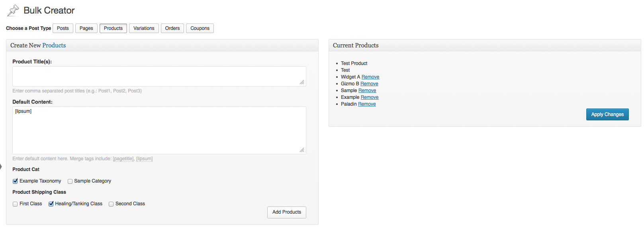
Task: Focus the Product Title(s) text field
Action: point(159,76)
